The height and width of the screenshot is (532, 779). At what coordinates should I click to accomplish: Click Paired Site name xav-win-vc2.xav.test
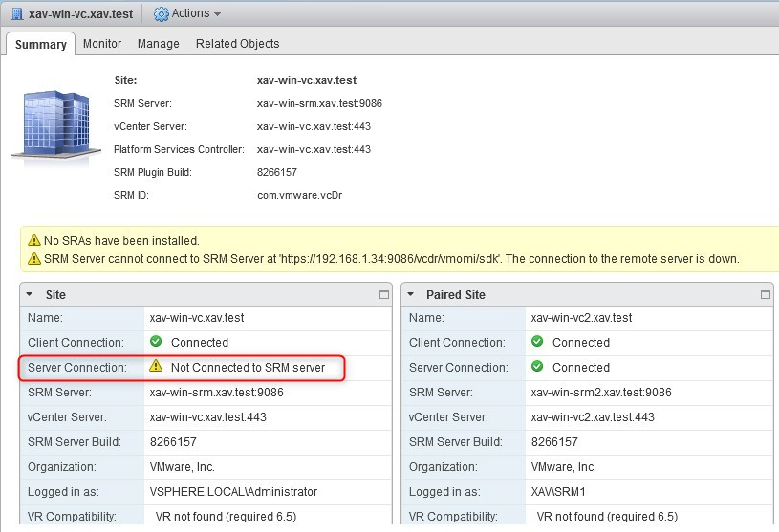[581, 318]
